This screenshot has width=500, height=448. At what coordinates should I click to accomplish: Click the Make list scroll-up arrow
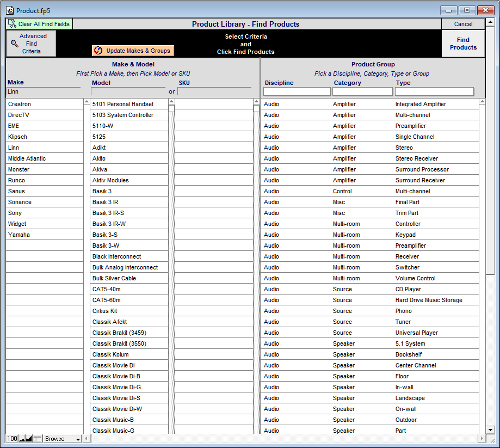pos(87,102)
